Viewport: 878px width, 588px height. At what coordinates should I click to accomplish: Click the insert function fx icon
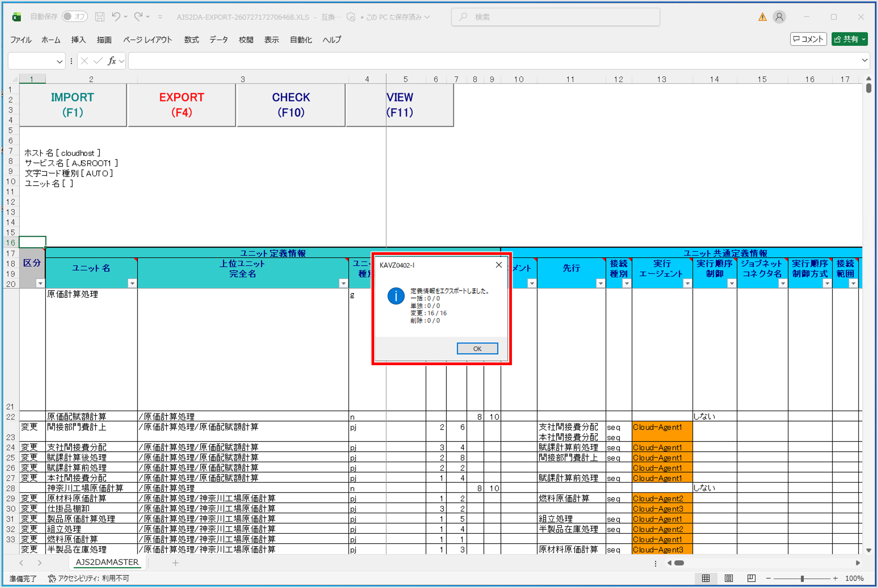(x=112, y=61)
